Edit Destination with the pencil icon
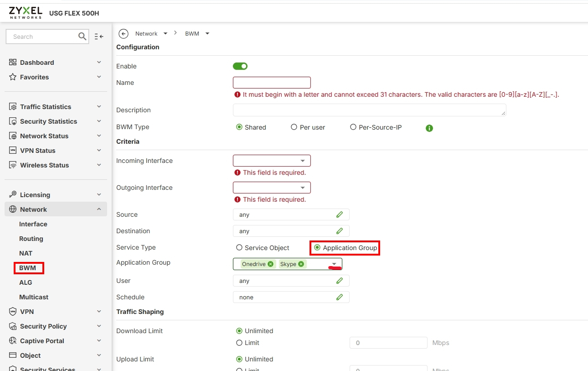Image resolution: width=588 pixels, height=371 pixels. (340, 231)
